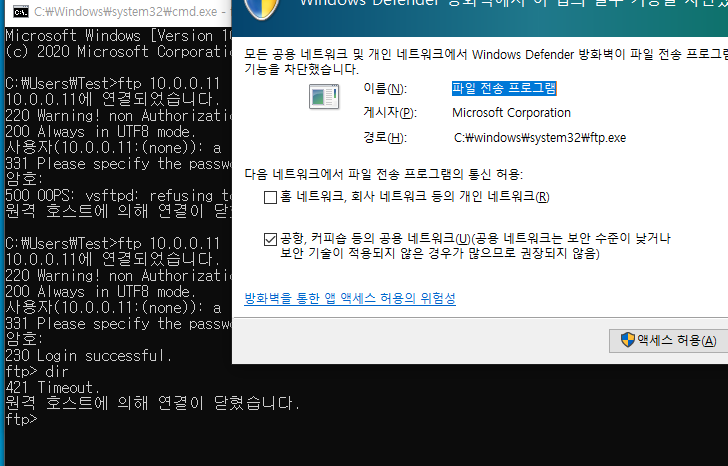The height and width of the screenshot is (466, 728).
Task: Click the 'ftp> dir' command line
Action: click(x=37, y=372)
